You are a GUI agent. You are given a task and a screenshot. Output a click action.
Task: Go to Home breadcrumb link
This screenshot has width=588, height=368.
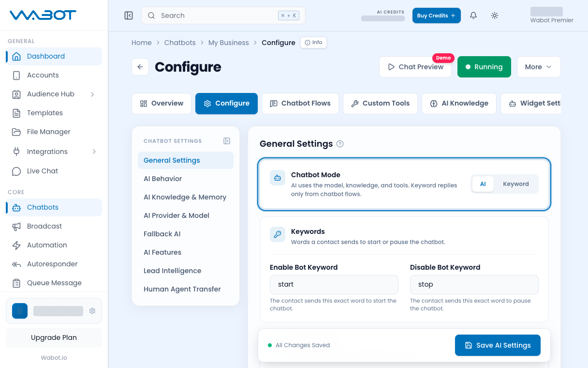(142, 43)
